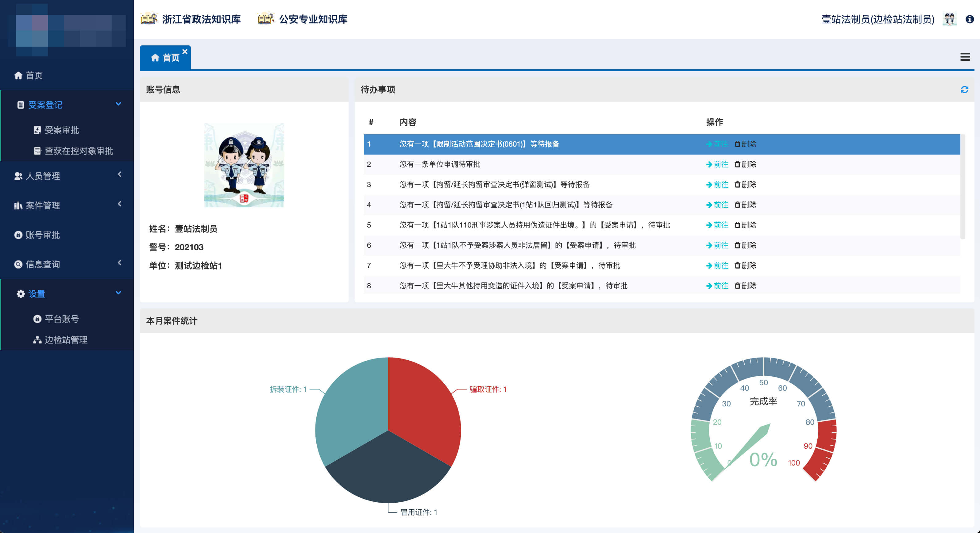Click the user avatar icon in header

click(x=949, y=19)
